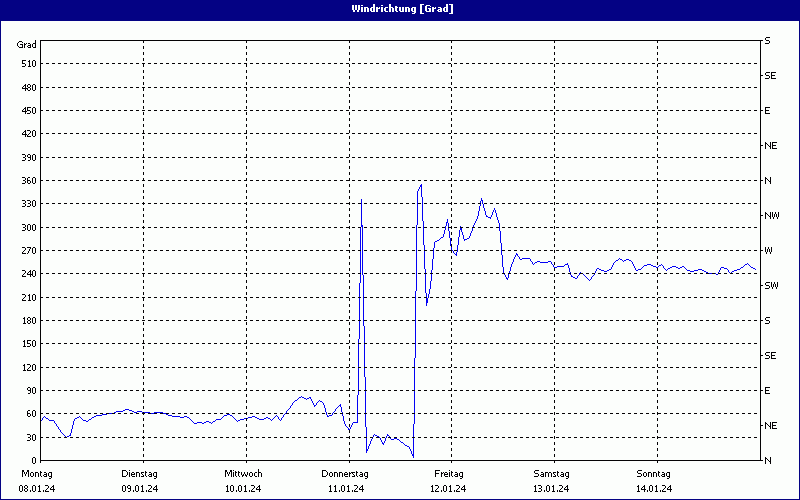800x500 pixels.
Task: Select the Mittwoch 10.01.24 date label
Action: click(x=243, y=481)
